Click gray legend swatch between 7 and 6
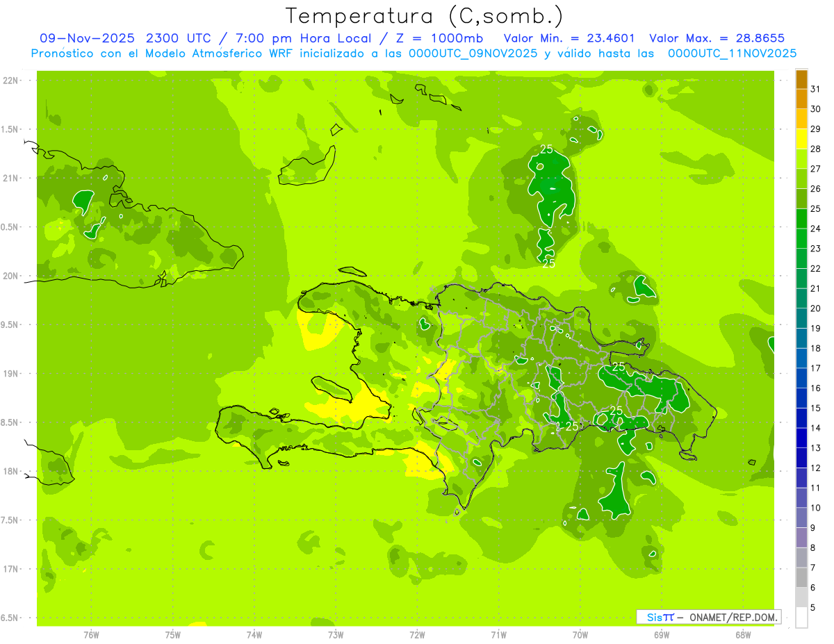The width and height of the screenshot is (834, 644). 801,578
